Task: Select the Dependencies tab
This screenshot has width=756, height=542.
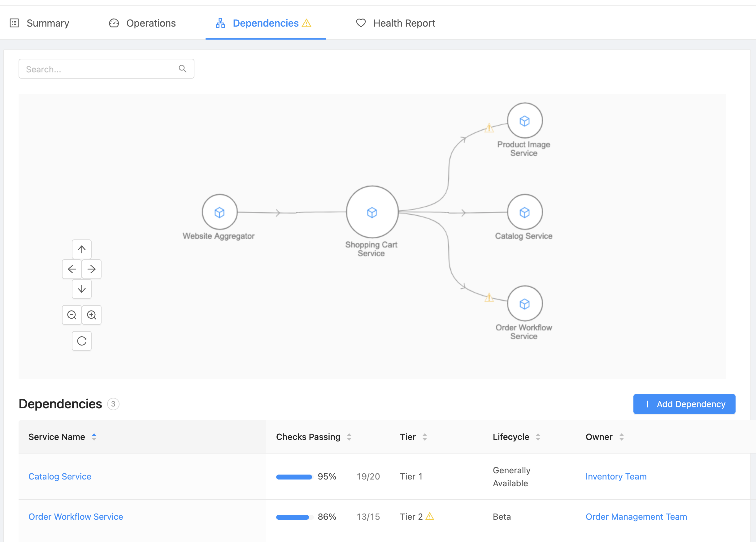Action: (265, 23)
